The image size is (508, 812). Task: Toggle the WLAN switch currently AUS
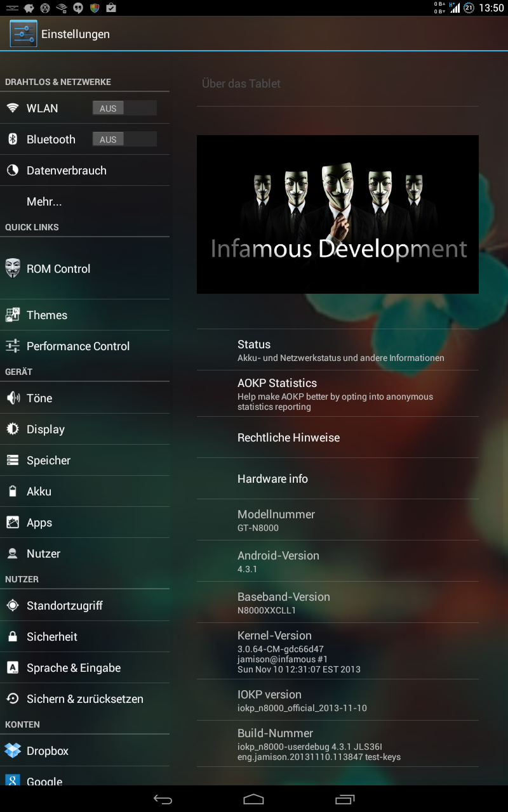[x=124, y=108]
